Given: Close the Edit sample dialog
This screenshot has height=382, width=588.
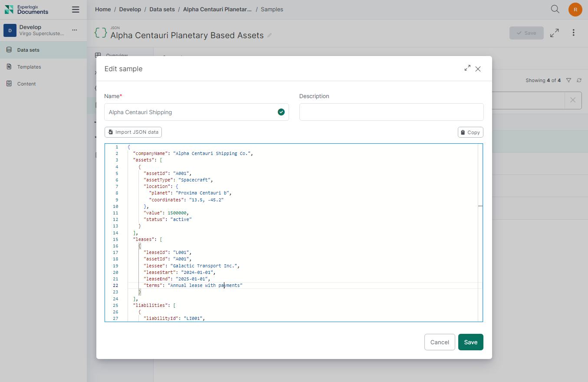Looking at the screenshot, I should (478, 69).
